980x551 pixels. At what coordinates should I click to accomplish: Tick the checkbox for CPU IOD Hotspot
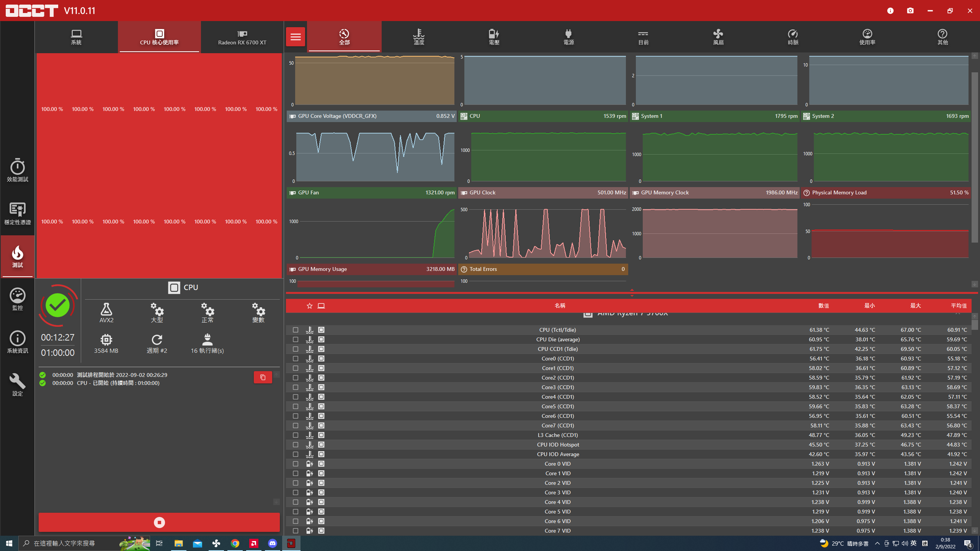tap(296, 445)
